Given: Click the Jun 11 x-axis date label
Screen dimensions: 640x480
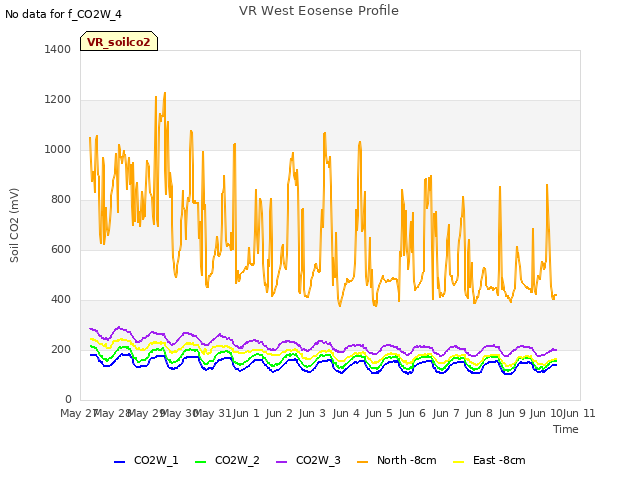Looking at the screenshot, I should [x=579, y=413].
